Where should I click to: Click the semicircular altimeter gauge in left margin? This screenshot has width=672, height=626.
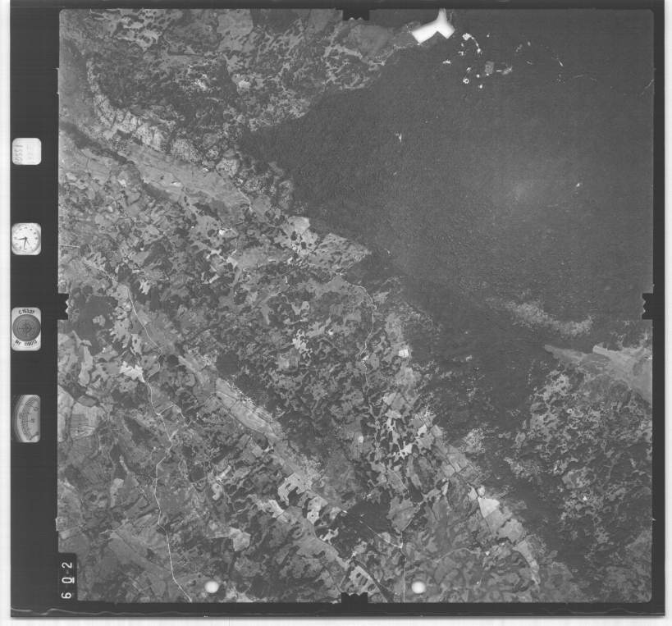[x=27, y=418]
